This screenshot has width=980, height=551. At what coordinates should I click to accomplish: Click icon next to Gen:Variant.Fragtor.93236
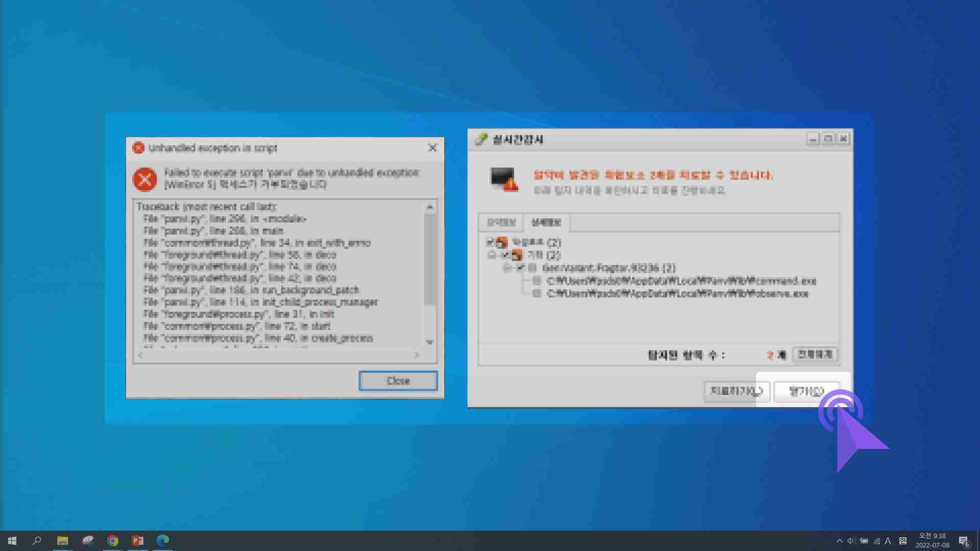pos(532,268)
